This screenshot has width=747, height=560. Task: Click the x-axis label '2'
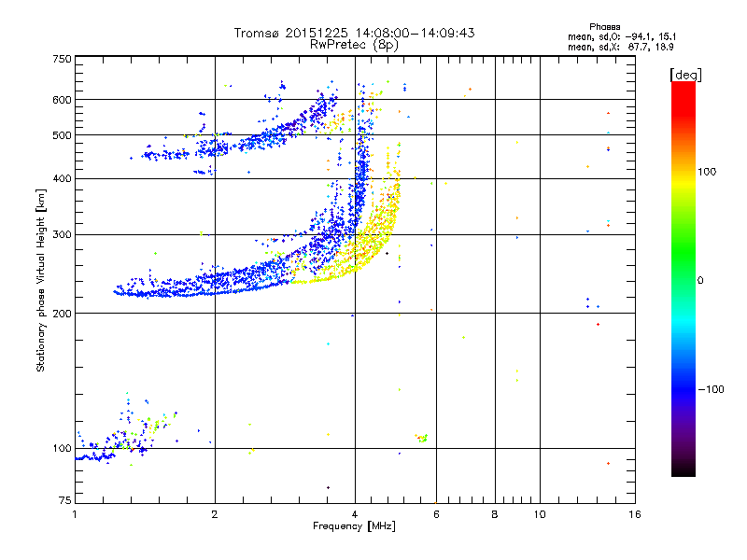click(x=215, y=514)
